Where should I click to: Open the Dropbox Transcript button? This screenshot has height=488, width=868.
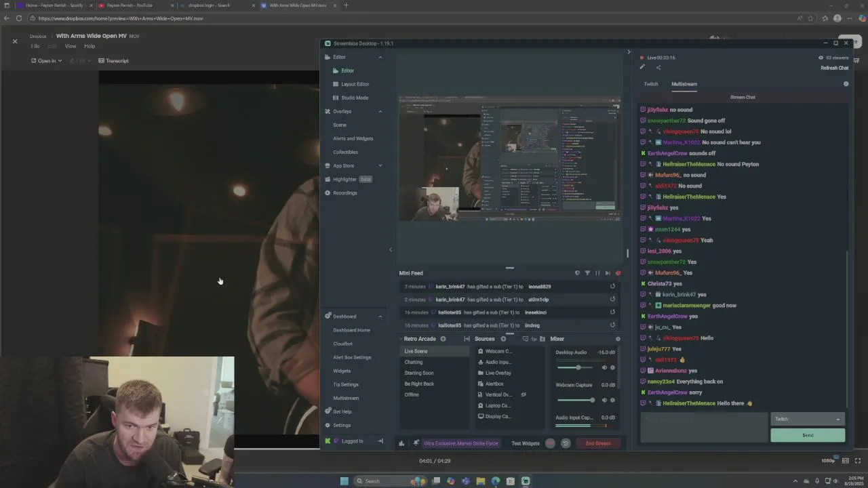point(114,61)
